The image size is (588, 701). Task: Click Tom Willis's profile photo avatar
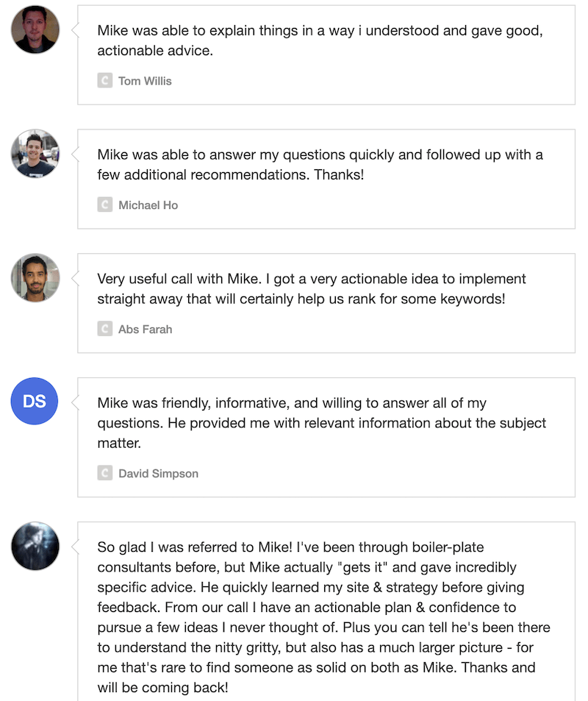pyautogui.click(x=35, y=29)
